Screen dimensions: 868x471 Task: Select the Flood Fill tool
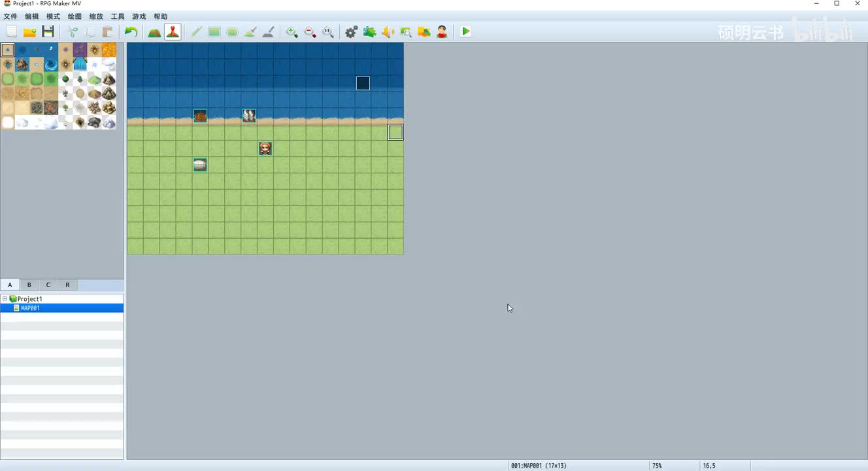pyautogui.click(x=250, y=31)
